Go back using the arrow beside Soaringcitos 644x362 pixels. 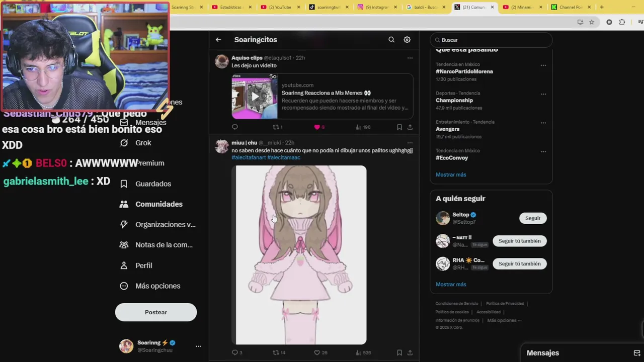[x=218, y=40]
